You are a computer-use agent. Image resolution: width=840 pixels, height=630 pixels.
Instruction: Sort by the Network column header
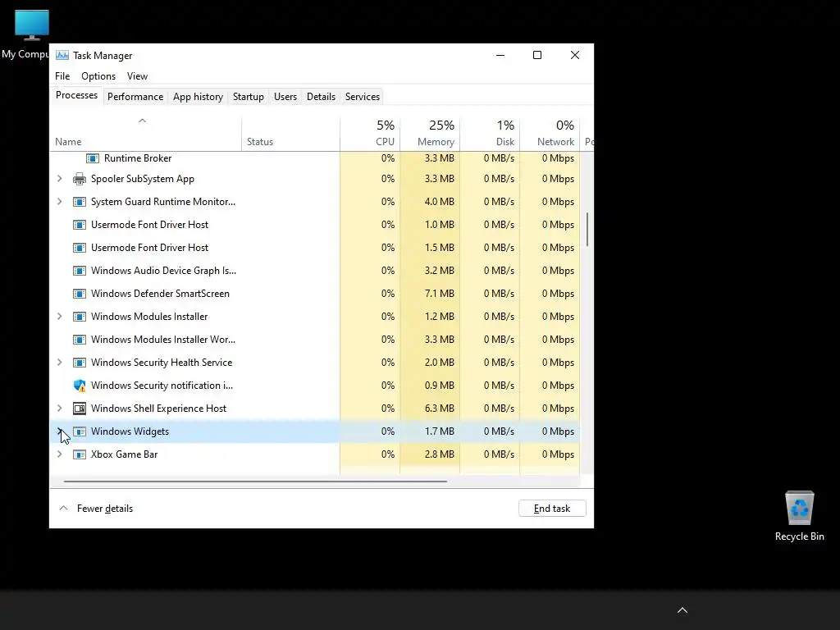550,133
